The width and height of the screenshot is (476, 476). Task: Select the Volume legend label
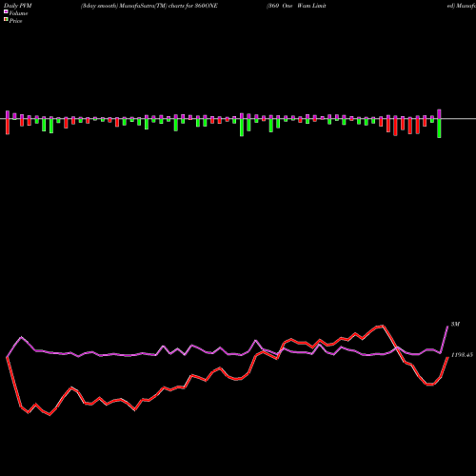[18, 13]
